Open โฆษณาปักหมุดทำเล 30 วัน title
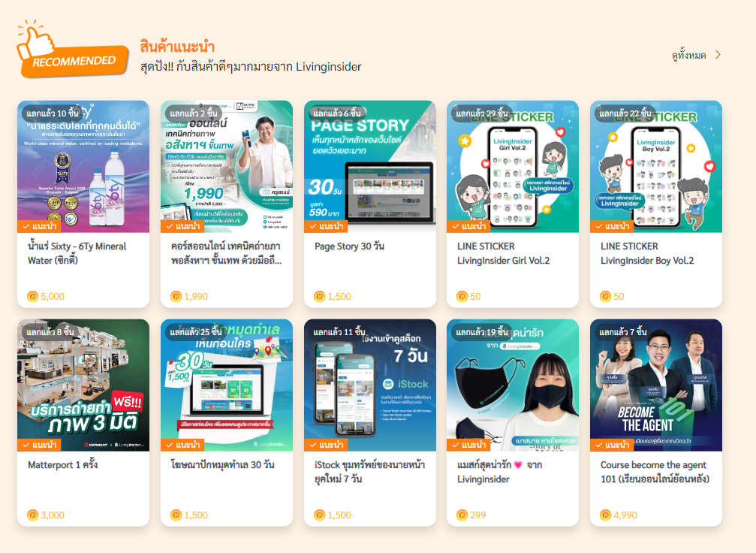756x553 pixels. click(223, 464)
